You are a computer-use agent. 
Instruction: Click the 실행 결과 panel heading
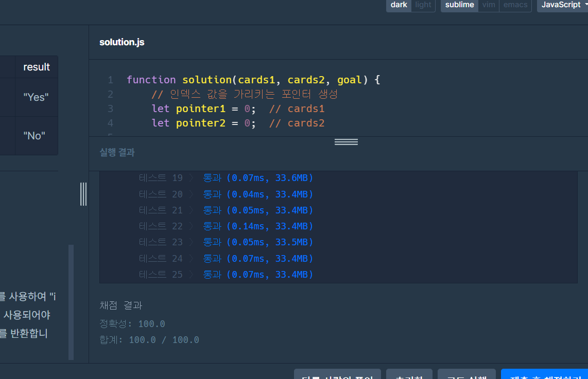pyautogui.click(x=117, y=152)
